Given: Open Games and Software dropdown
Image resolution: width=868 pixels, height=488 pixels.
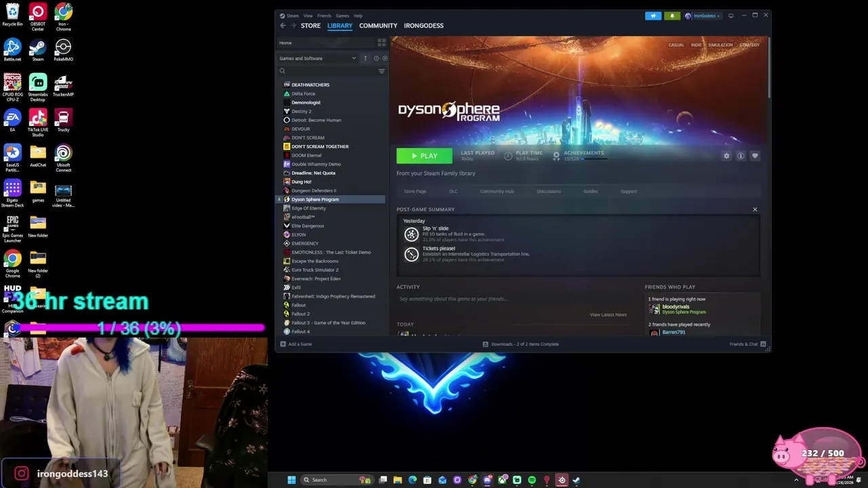Looking at the screenshot, I should tap(317, 58).
